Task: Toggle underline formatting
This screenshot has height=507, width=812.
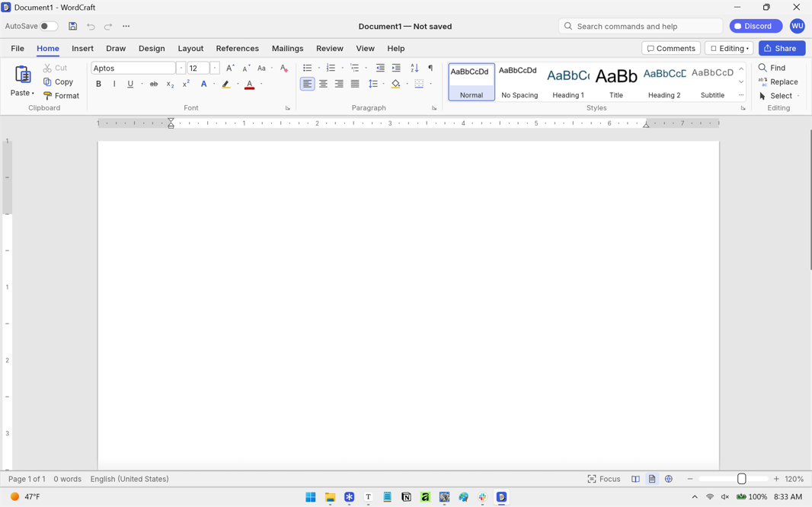Action: [130, 84]
